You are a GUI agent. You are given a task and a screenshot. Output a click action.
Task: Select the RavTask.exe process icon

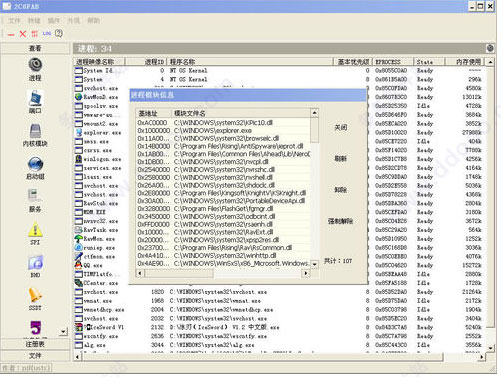point(79,230)
